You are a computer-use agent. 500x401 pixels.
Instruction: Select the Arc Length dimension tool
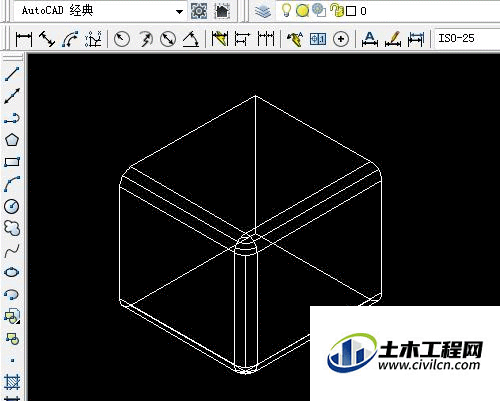pyautogui.click(x=70, y=39)
